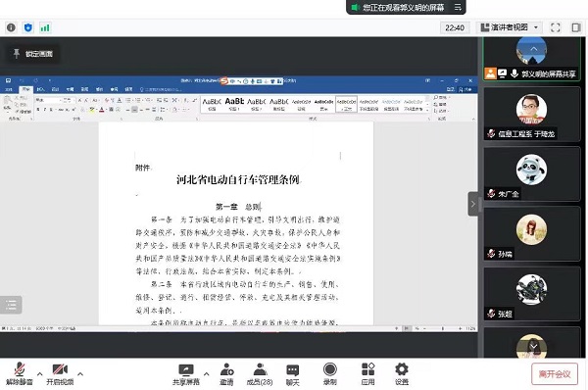This screenshot has height=390, width=588.
Task: Toggle 开启视频 camera button
Action: pyautogui.click(x=60, y=374)
